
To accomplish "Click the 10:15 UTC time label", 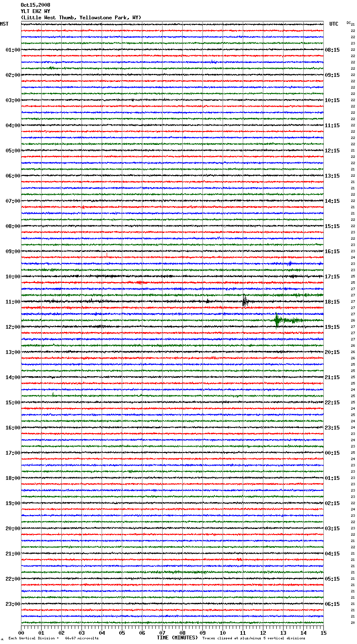I will coord(332,100).
